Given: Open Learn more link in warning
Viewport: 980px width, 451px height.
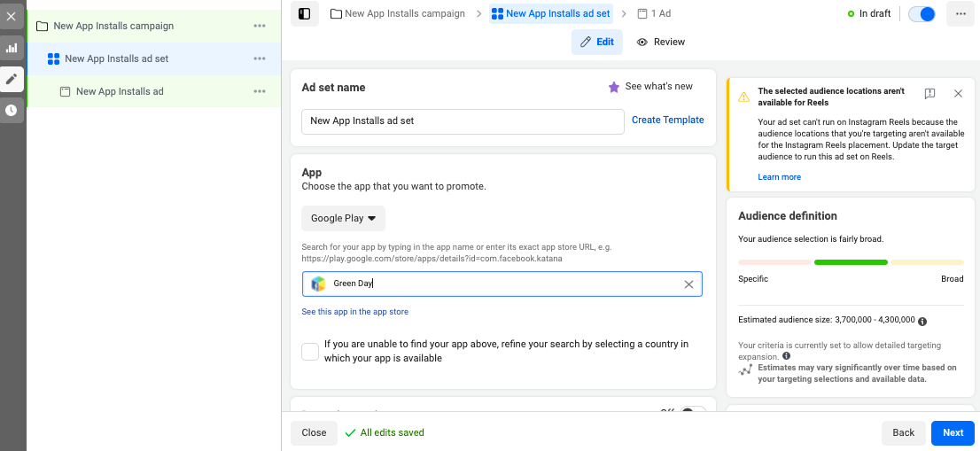Looking at the screenshot, I should (780, 177).
